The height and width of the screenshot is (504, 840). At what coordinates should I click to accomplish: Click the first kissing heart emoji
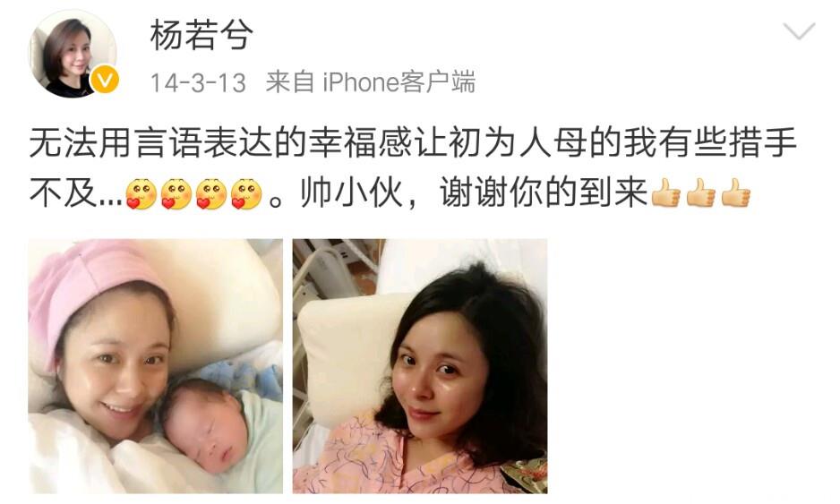pos(141,194)
